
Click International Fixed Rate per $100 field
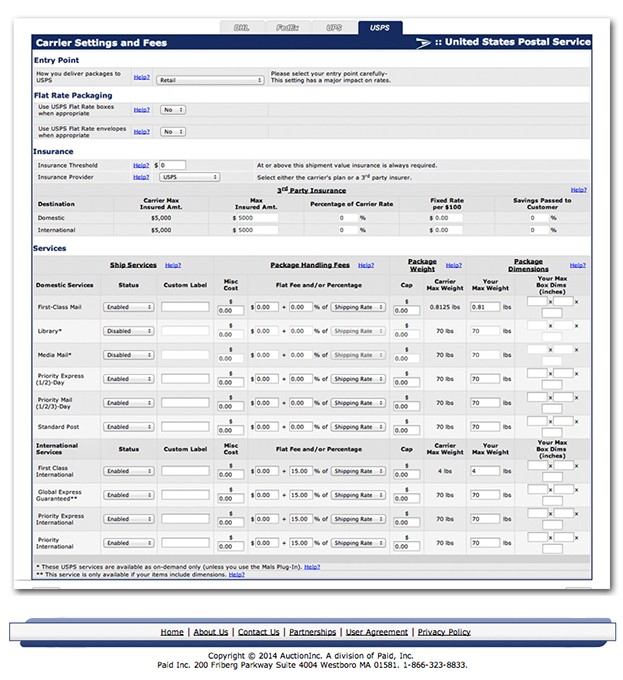coord(448,230)
